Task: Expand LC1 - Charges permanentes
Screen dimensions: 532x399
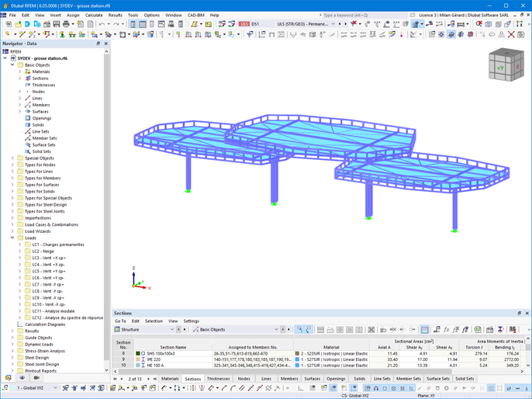Action: click(19, 245)
